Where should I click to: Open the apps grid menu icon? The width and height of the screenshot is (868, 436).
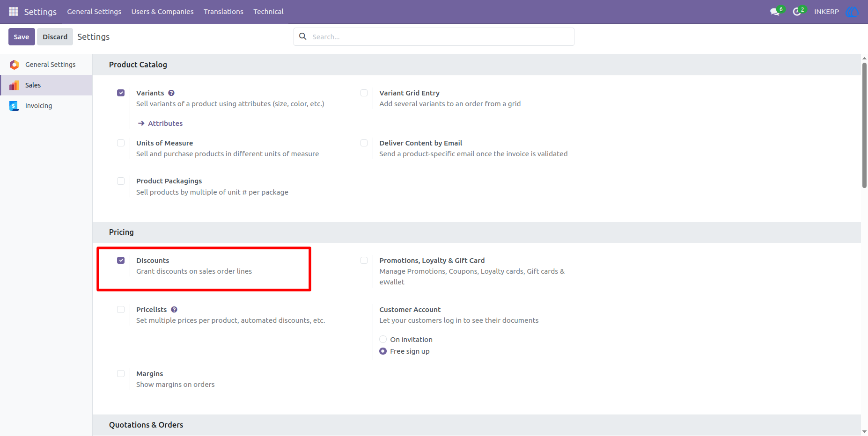pyautogui.click(x=14, y=11)
